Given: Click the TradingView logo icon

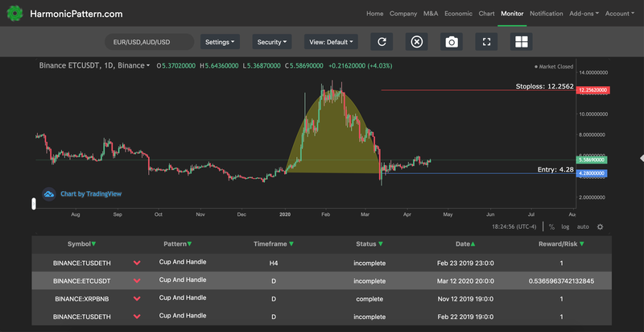Looking at the screenshot, I should pos(49,194).
